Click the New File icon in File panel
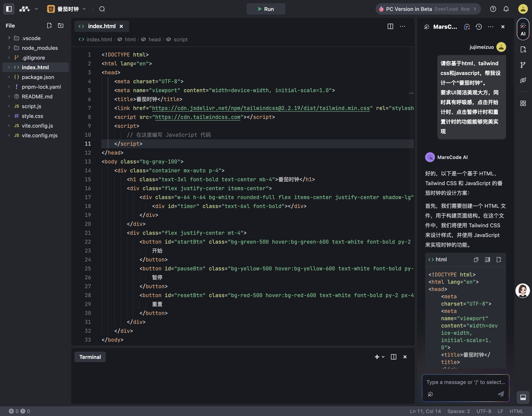 point(49,26)
